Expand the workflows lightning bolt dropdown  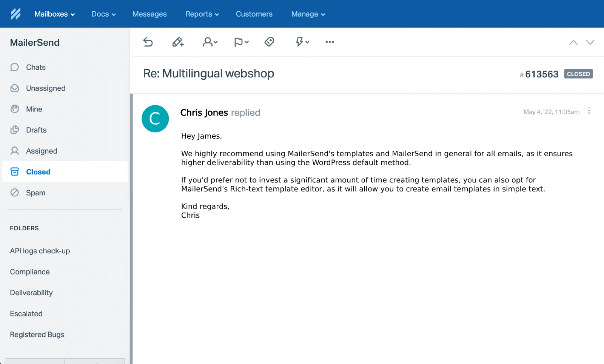(302, 42)
